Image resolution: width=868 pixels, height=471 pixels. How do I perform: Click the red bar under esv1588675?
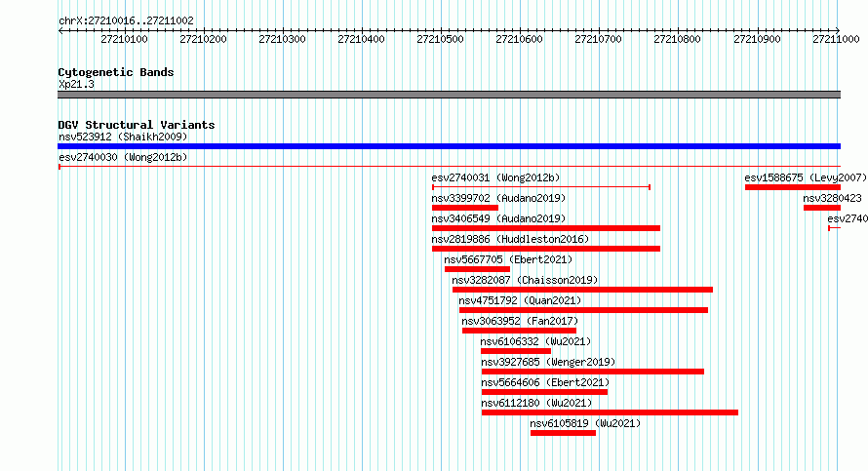793,187
